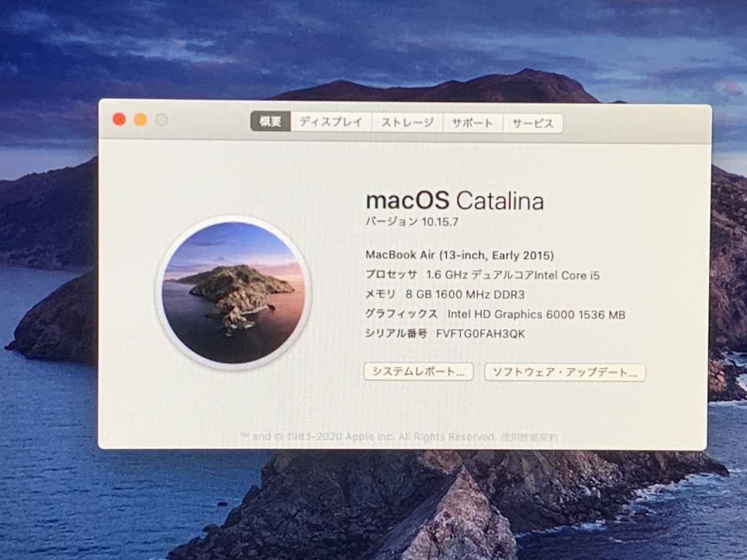Select the serial number FVFTG0FAH3QK
This screenshot has height=560, width=747.
[481, 334]
